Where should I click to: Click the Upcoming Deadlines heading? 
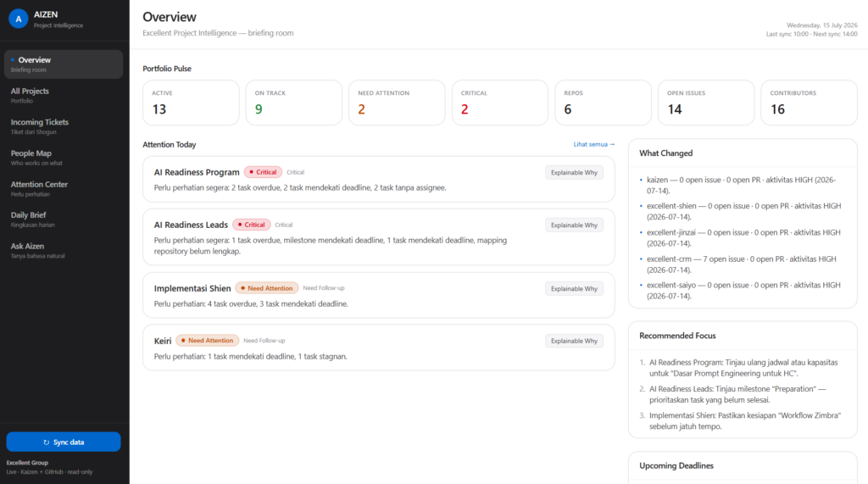676,465
